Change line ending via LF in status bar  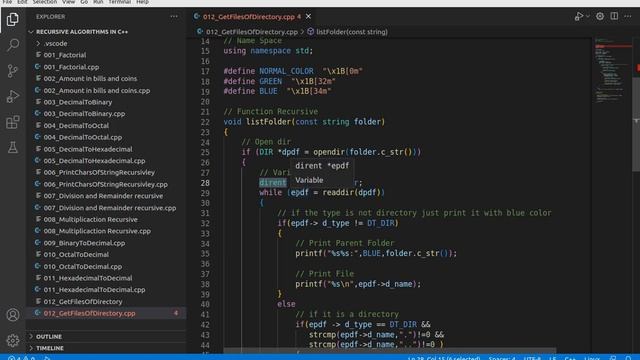(552, 358)
